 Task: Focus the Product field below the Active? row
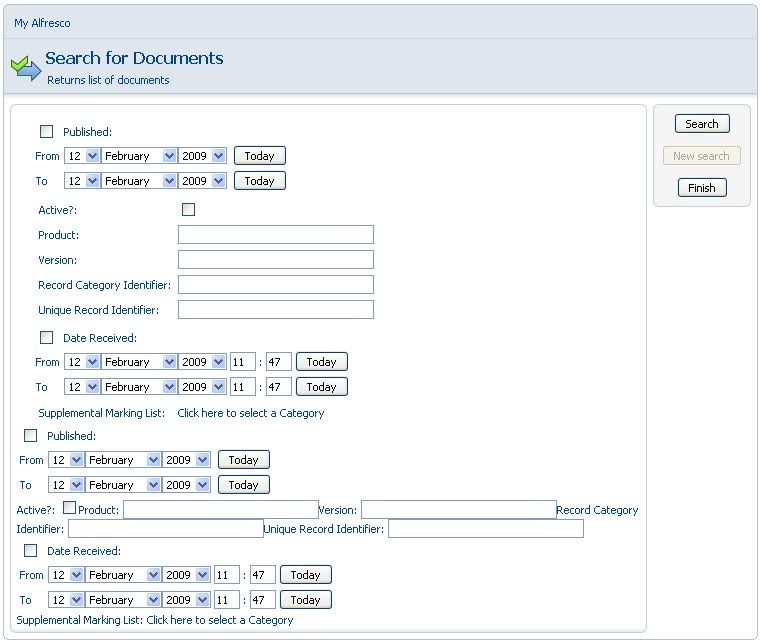[275, 235]
